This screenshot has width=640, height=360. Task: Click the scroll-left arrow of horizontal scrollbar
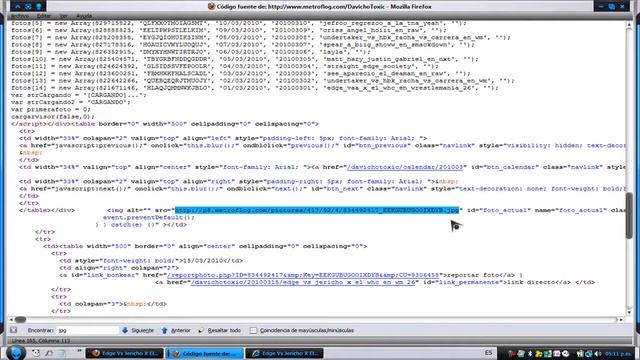[11, 320]
